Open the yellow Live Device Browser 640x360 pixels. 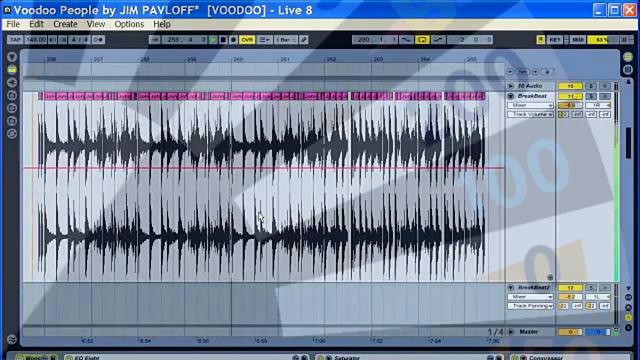12,70
